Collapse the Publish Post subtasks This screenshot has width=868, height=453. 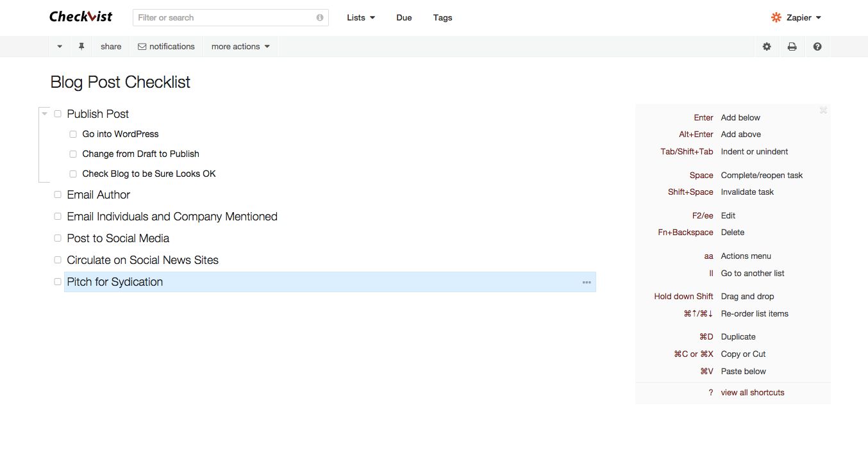tap(44, 114)
